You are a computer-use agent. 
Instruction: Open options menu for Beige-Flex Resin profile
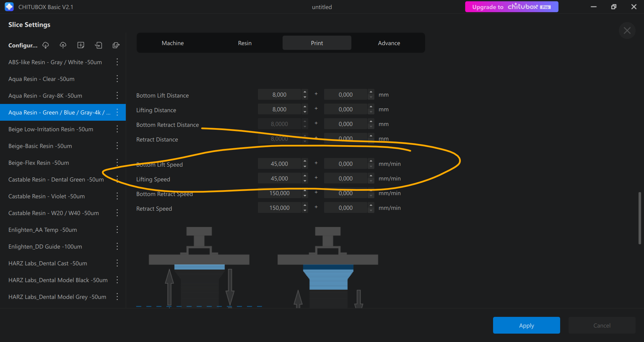coord(117,163)
